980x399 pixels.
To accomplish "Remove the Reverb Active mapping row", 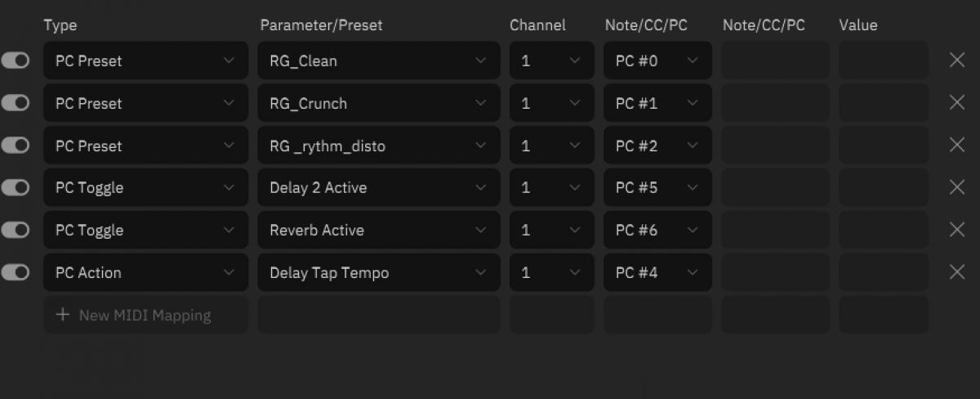I will pos(957,230).
